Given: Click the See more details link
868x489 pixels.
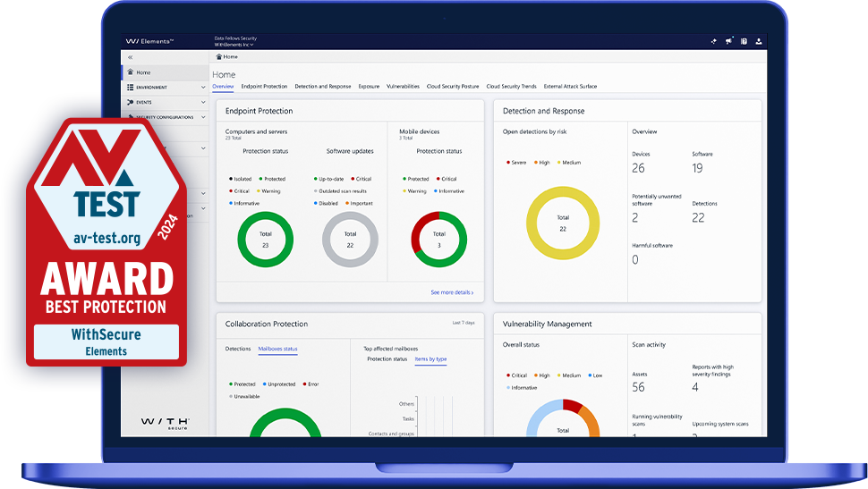Looking at the screenshot, I should [x=452, y=292].
